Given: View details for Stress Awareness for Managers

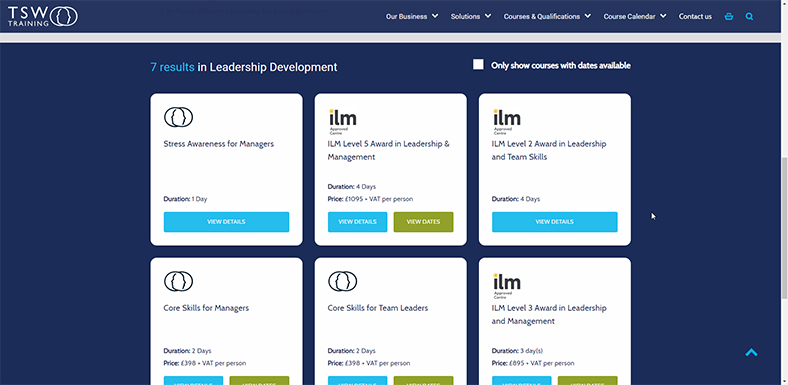Looking at the screenshot, I should click(226, 222).
